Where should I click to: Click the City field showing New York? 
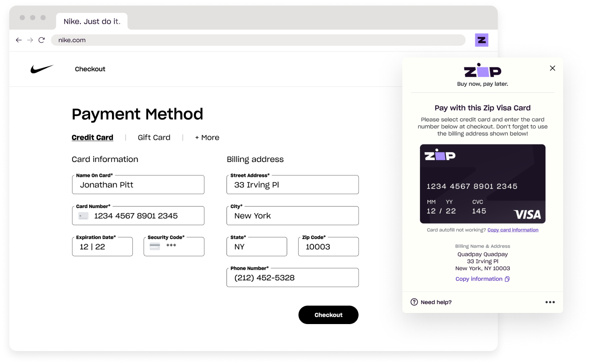[x=293, y=216]
